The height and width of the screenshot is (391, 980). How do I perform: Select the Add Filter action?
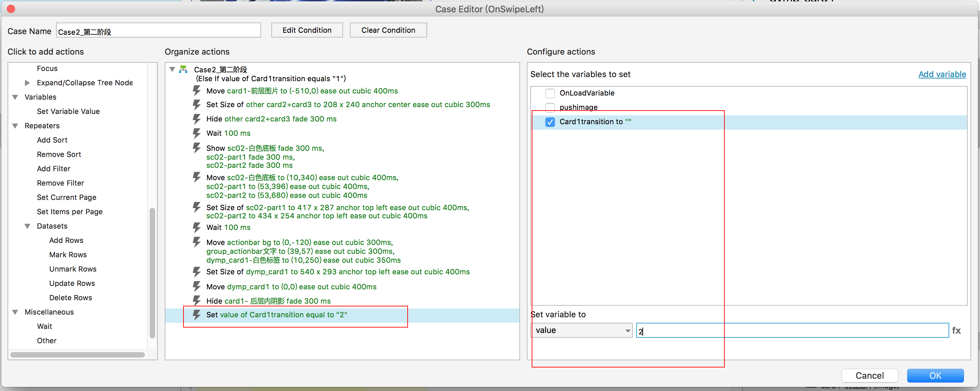click(54, 169)
